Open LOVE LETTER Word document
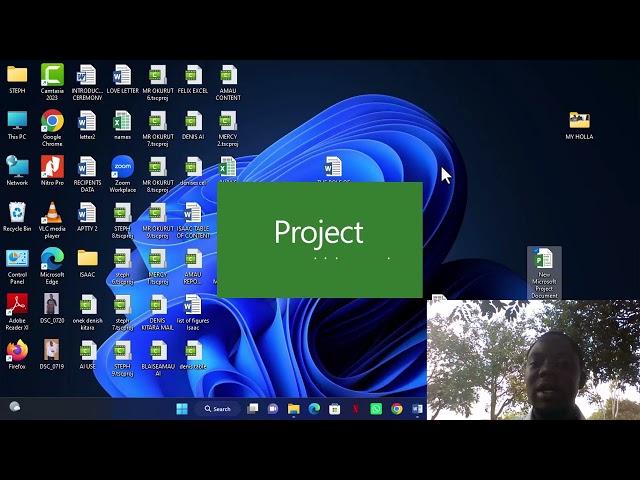Image resolution: width=640 pixels, height=480 pixels. pos(122,79)
